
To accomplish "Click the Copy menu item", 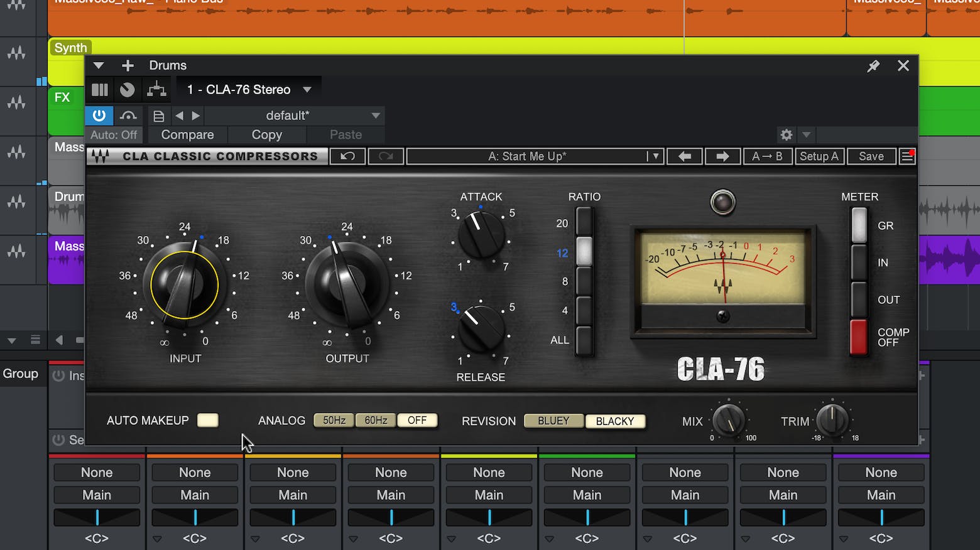I will [x=267, y=135].
